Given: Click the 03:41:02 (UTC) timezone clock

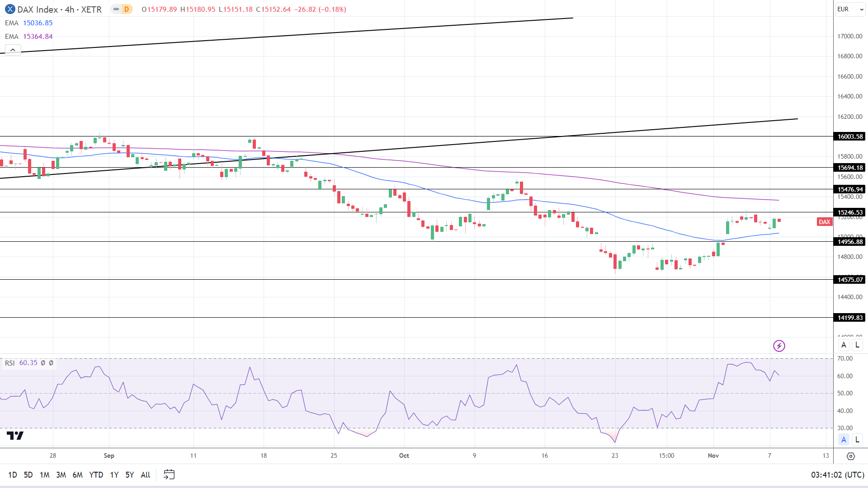Looking at the screenshot, I should coord(838,475).
